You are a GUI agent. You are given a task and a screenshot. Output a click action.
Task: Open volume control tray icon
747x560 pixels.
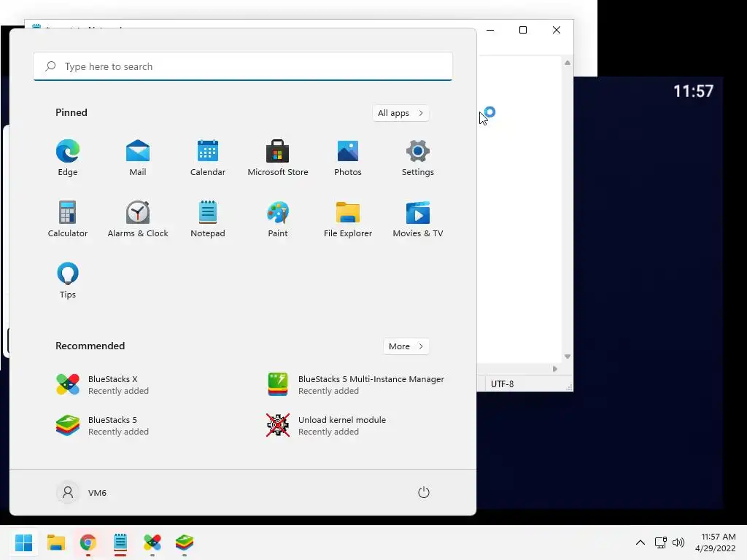click(x=678, y=542)
